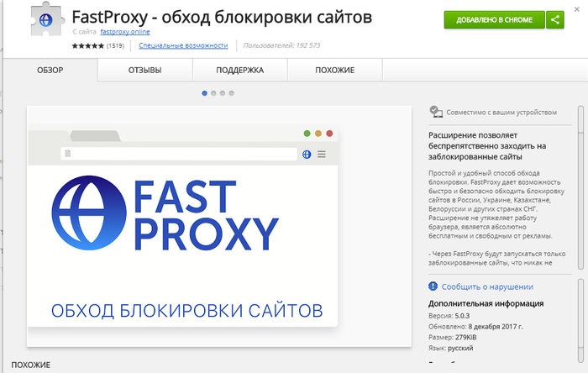Click the 'Дополнительная информация' heading
Image resolution: width=588 pixels, height=373 pixels.
pyautogui.click(x=486, y=303)
